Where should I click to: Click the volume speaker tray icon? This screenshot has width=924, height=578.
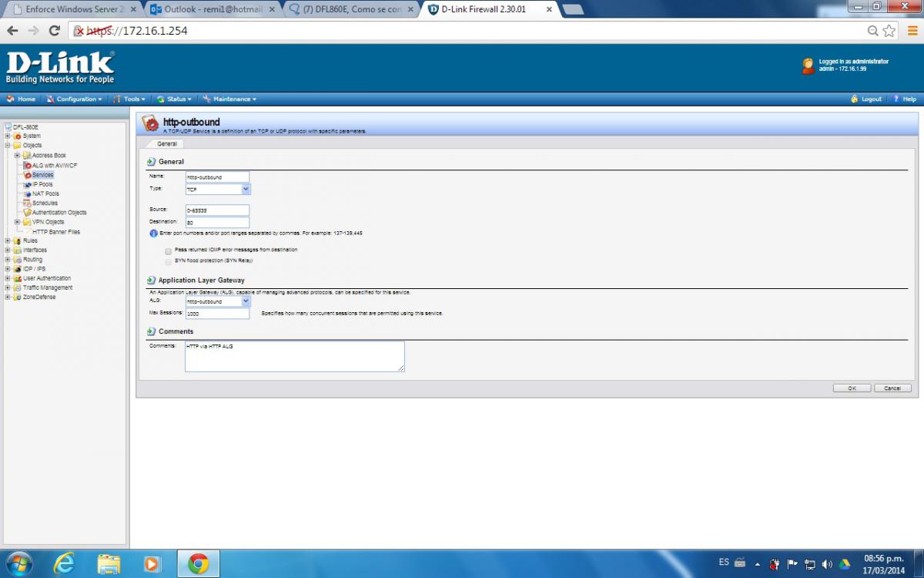827,564
